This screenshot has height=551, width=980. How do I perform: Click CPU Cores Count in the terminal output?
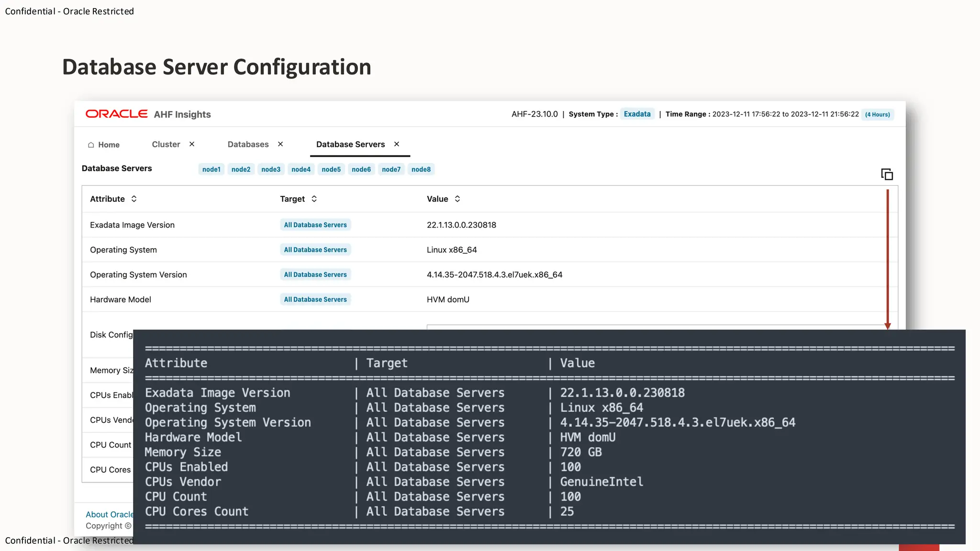coord(197,511)
